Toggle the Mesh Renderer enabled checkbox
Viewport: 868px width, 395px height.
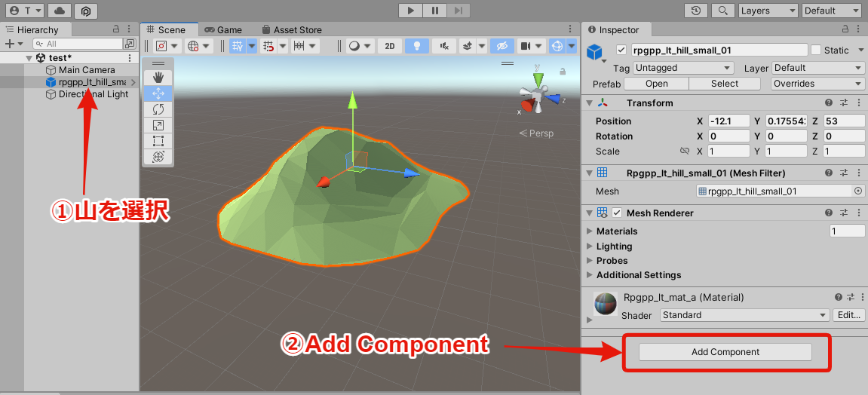[x=617, y=213]
